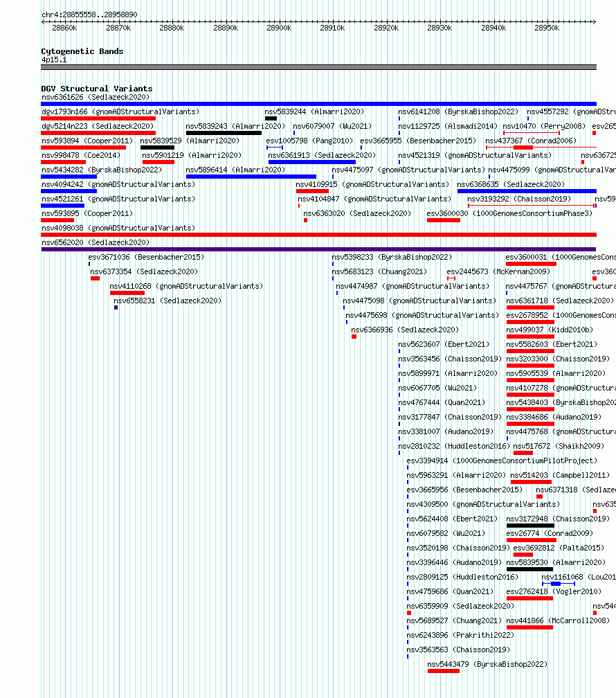
Task: Open esv26774 (Conrad2009) variant
Action: [x=550, y=533]
